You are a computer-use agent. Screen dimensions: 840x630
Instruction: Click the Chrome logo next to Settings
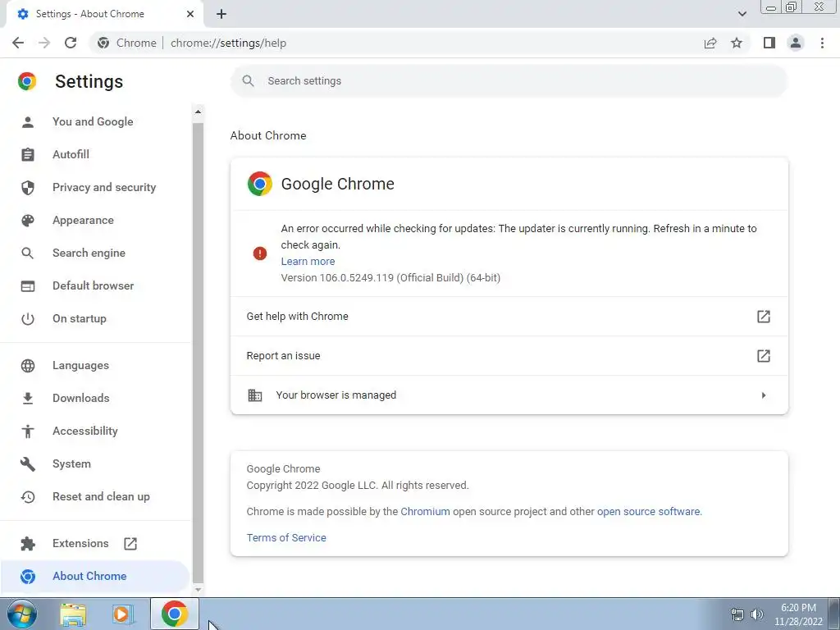pyautogui.click(x=27, y=81)
